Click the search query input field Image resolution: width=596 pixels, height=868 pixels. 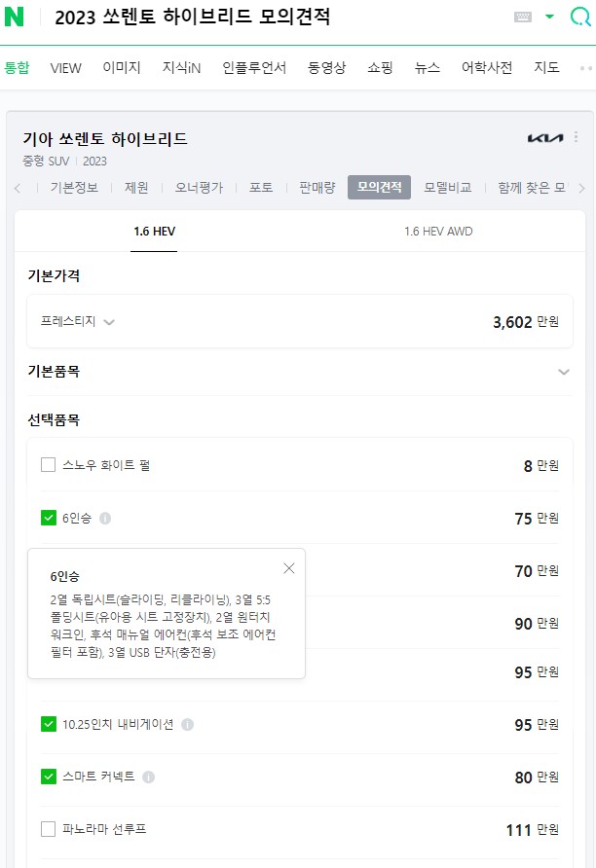coord(273,18)
